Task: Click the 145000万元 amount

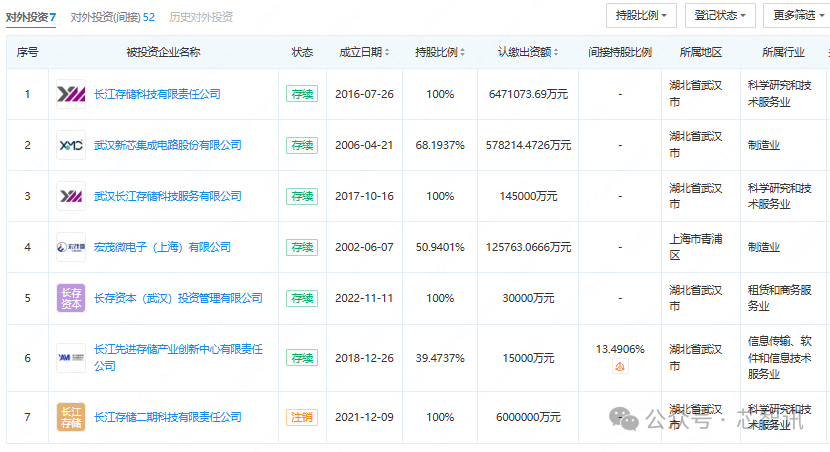Action: click(528, 196)
